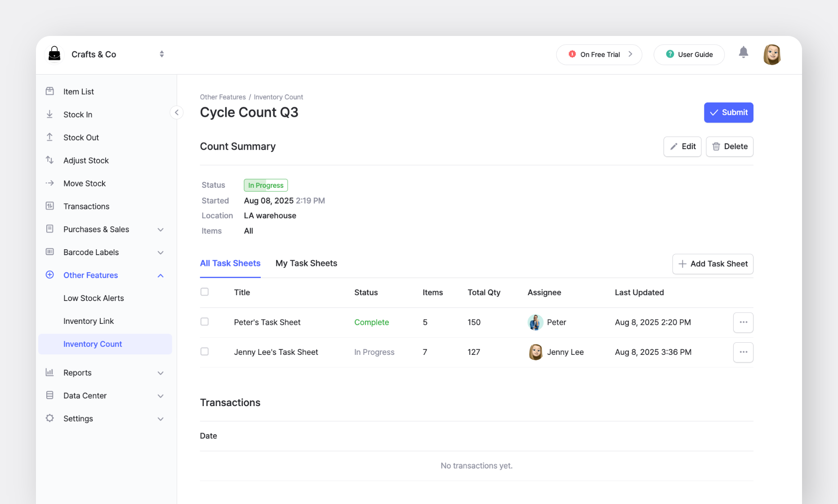This screenshot has height=504, width=838.
Task: Expand the Settings menu
Action: coord(160,418)
